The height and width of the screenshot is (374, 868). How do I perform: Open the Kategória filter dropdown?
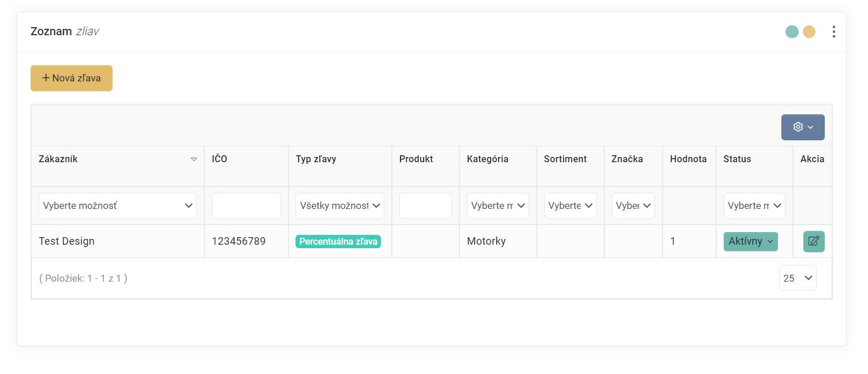pos(497,205)
